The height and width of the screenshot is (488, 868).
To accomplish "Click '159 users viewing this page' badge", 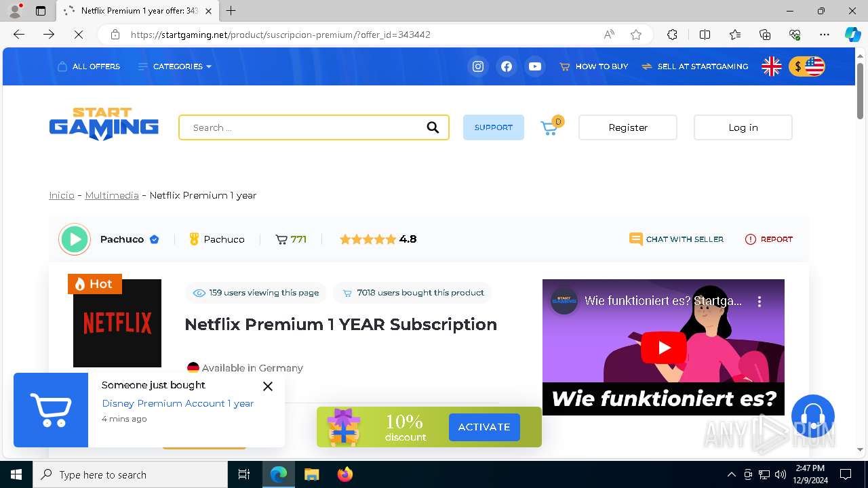I will click(x=256, y=293).
